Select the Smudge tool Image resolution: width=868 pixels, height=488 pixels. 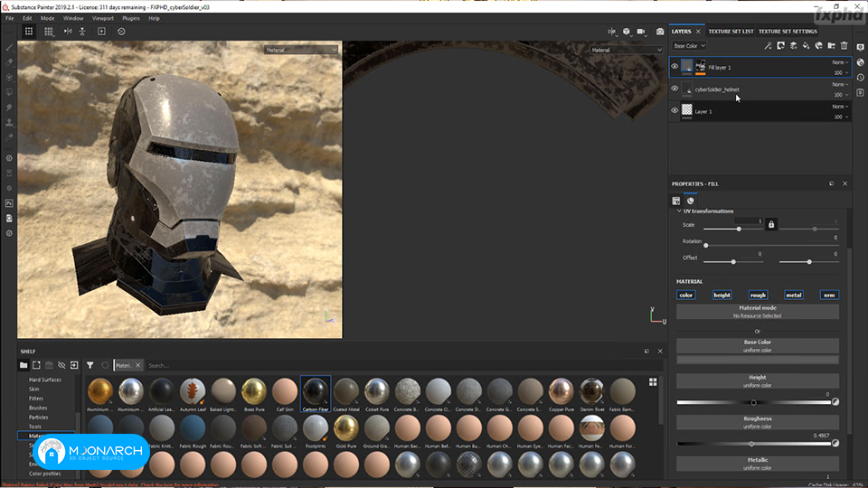pos(9,108)
